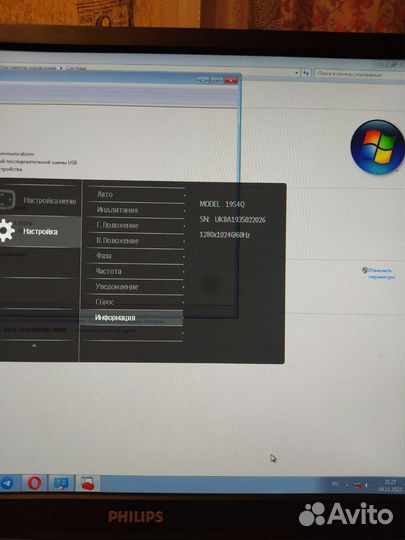Select Настройка меню in the monitor OSD
This screenshot has height=540, width=405.
point(50,200)
